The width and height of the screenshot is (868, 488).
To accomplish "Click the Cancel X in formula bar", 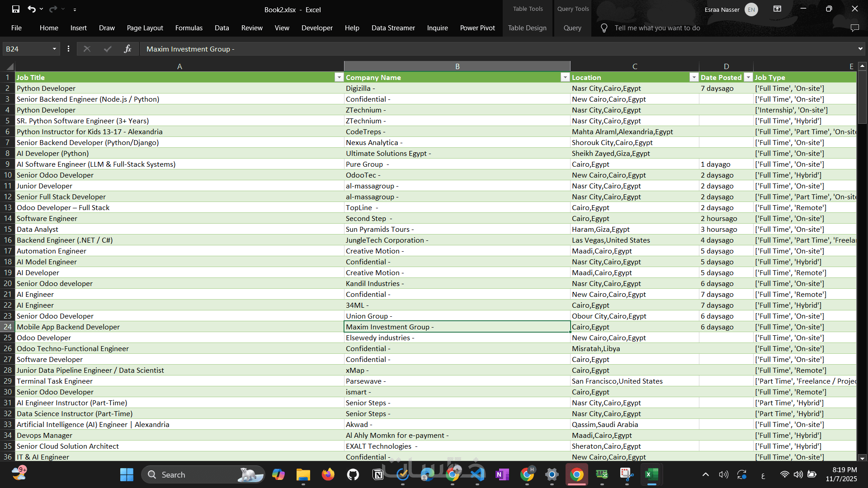I will (x=87, y=49).
